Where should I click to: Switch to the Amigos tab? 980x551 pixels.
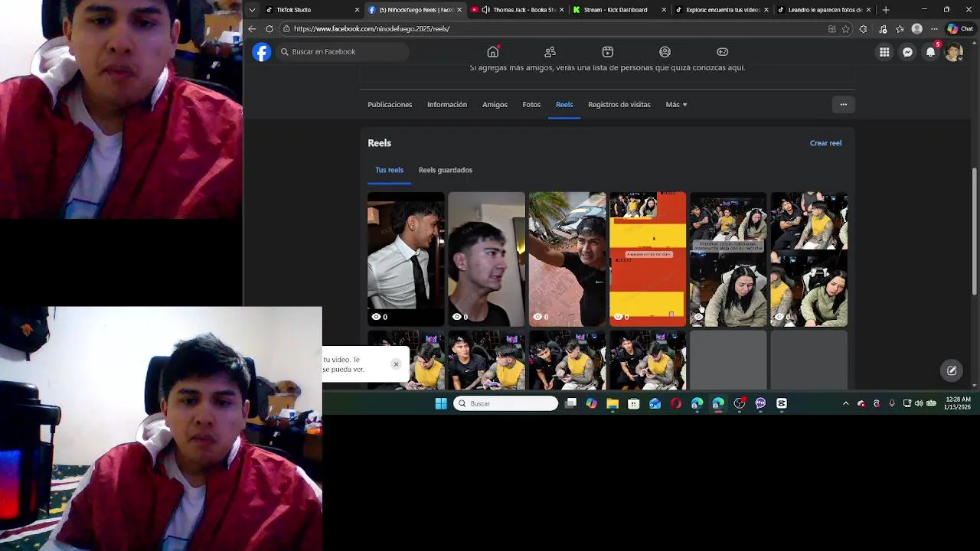click(x=495, y=105)
